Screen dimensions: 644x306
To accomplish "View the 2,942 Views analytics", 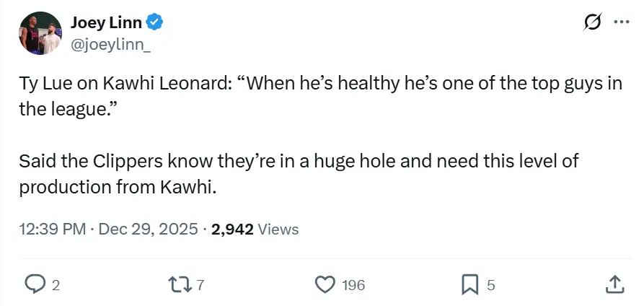I will coord(255,229).
